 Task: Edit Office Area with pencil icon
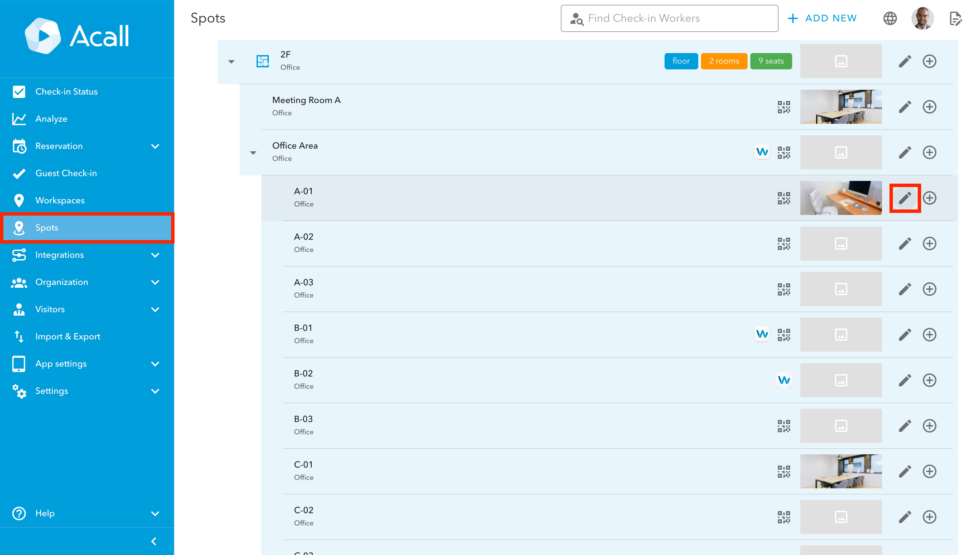tap(904, 152)
